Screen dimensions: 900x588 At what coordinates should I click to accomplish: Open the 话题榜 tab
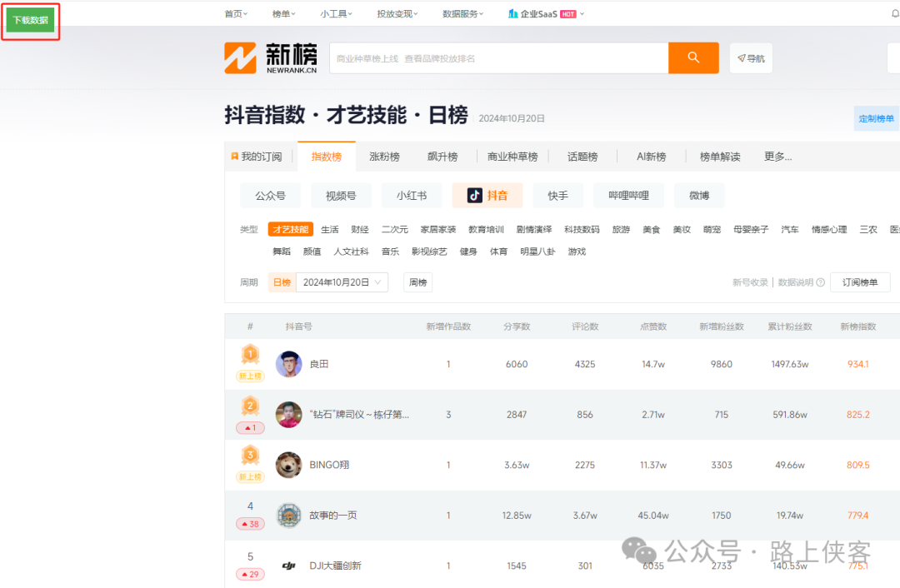click(x=582, y=157)
